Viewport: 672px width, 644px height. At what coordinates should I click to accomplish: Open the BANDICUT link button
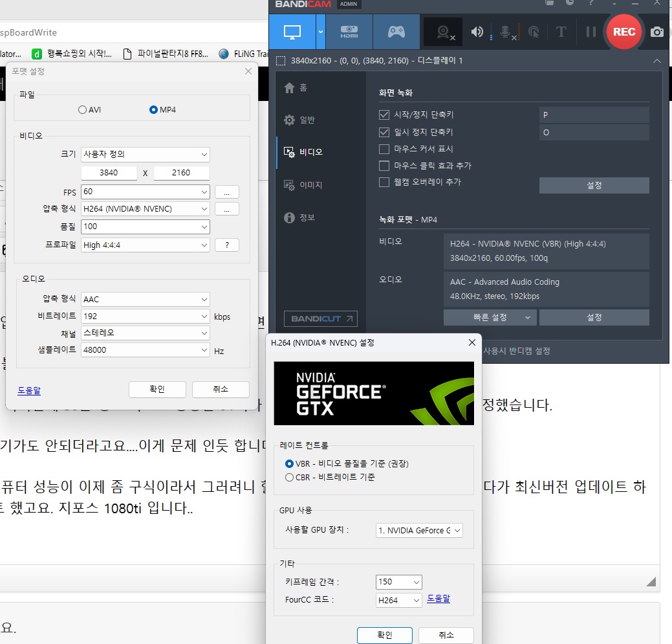(x=321, y=318)
